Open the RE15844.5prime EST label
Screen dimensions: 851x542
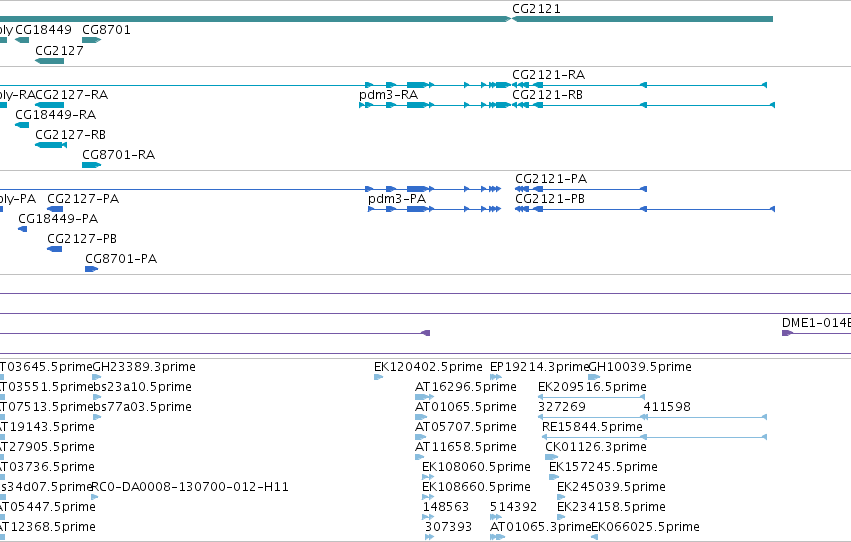(592, 427)
